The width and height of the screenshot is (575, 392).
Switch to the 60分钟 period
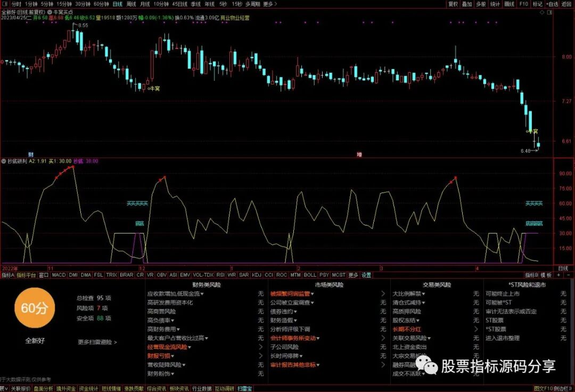coord(101,4)
